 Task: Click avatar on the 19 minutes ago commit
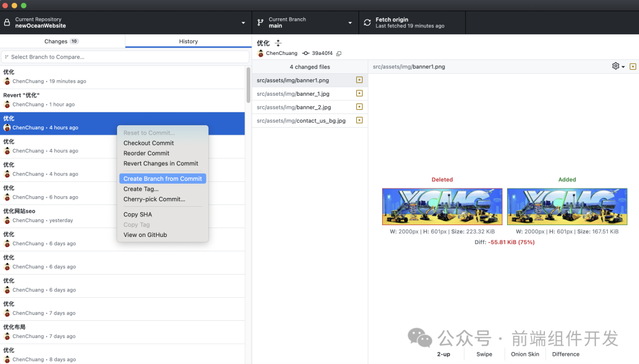(7, 81)
